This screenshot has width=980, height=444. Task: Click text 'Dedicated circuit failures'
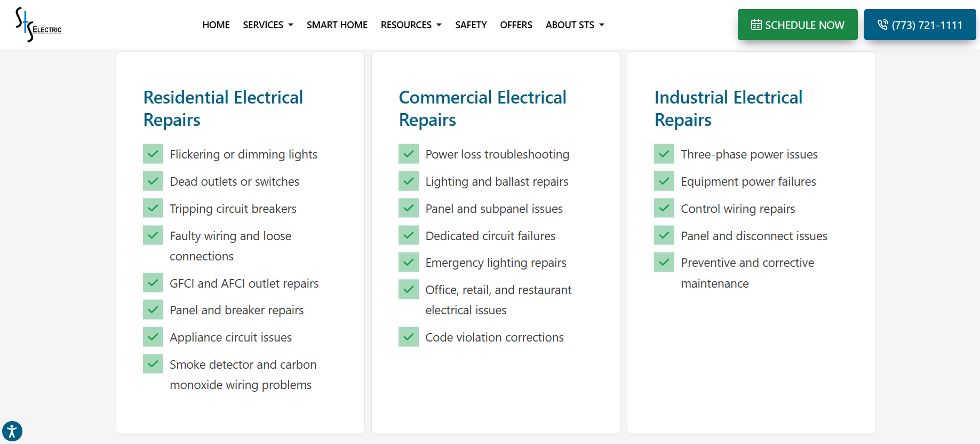point(490,236)
